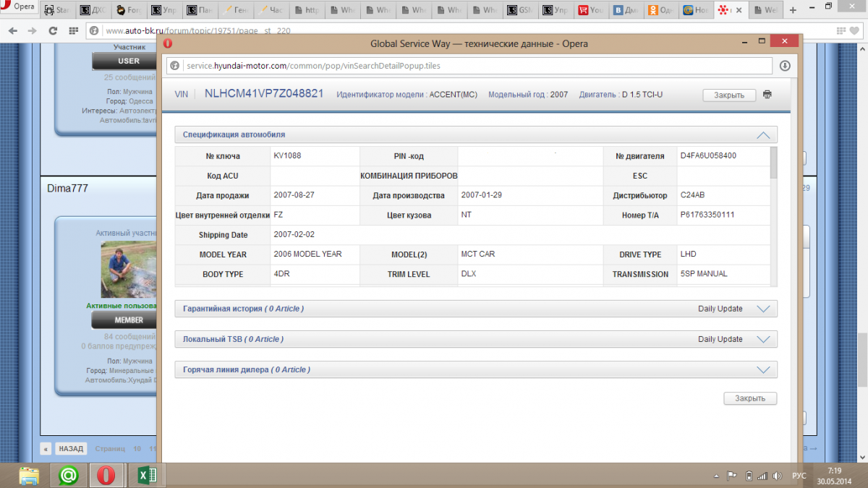Go back in the main Opera window

[x=12, y=31]
